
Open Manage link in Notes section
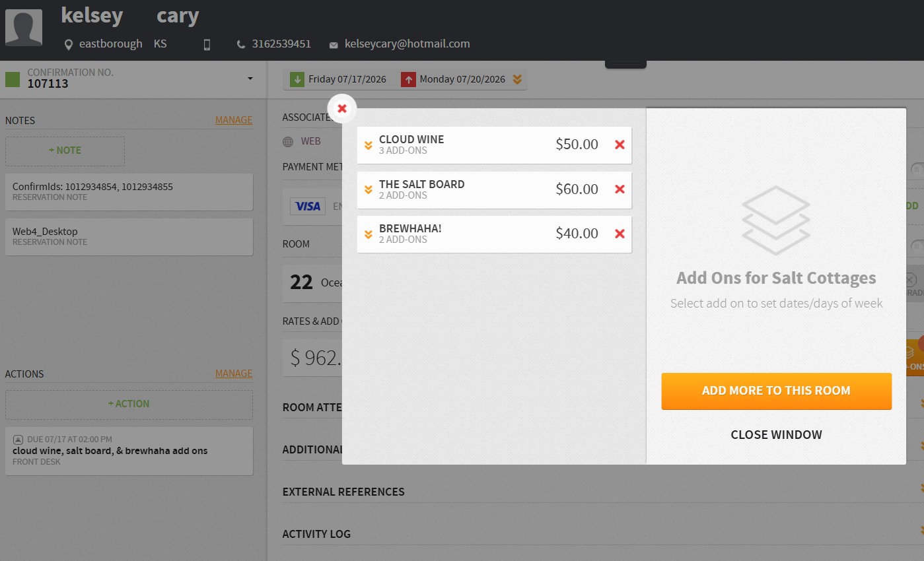click(x=234, y=120)
